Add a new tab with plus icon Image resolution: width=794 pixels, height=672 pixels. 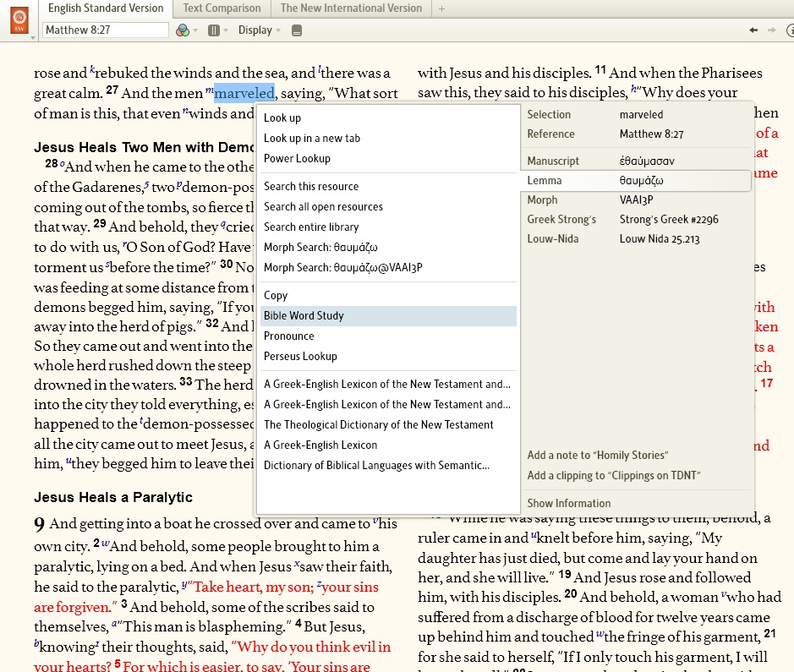441,8
